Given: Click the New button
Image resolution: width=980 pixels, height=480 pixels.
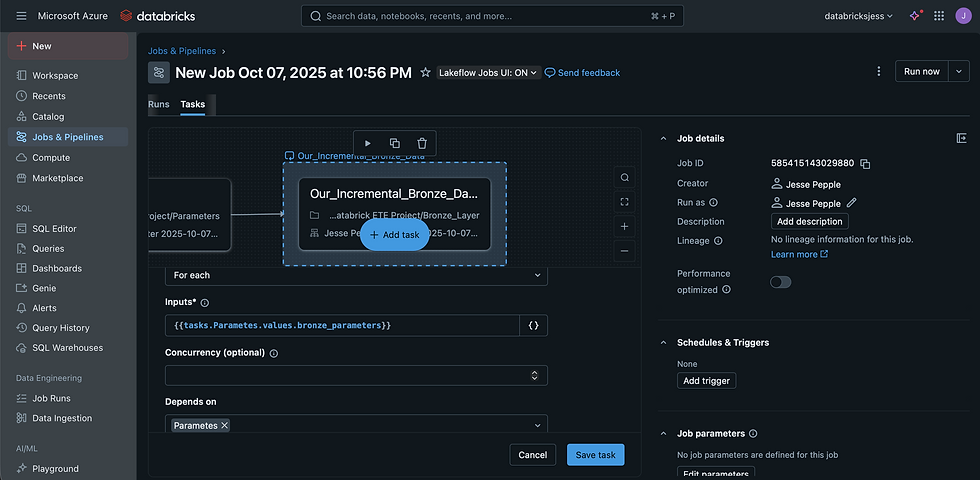Looking at the screenshot, I should [68, 46].
